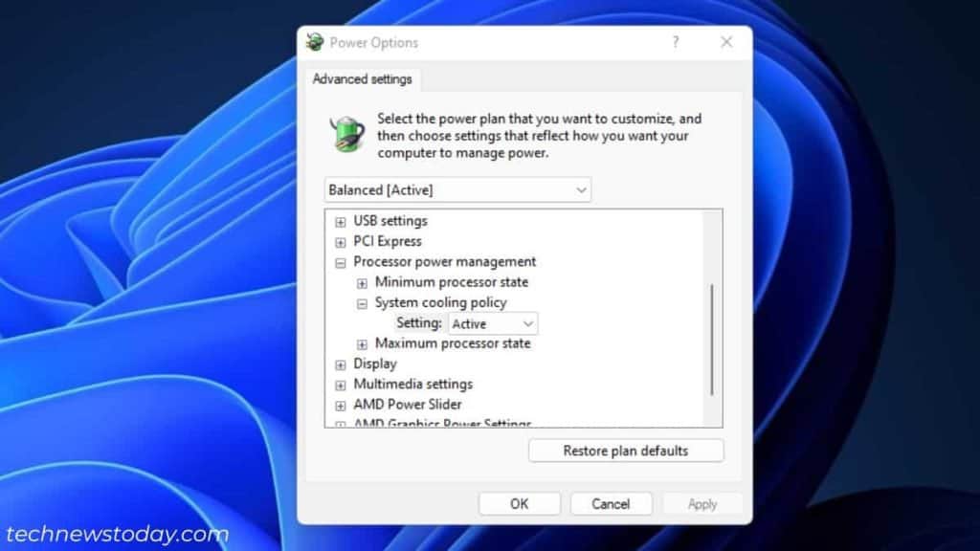
Task: Select Minimum processor state row
Action: (x=452, y=282)
